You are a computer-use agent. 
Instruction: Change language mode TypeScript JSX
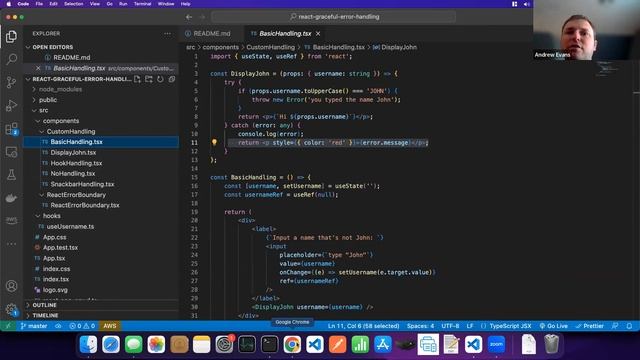(x=510, y=326)
